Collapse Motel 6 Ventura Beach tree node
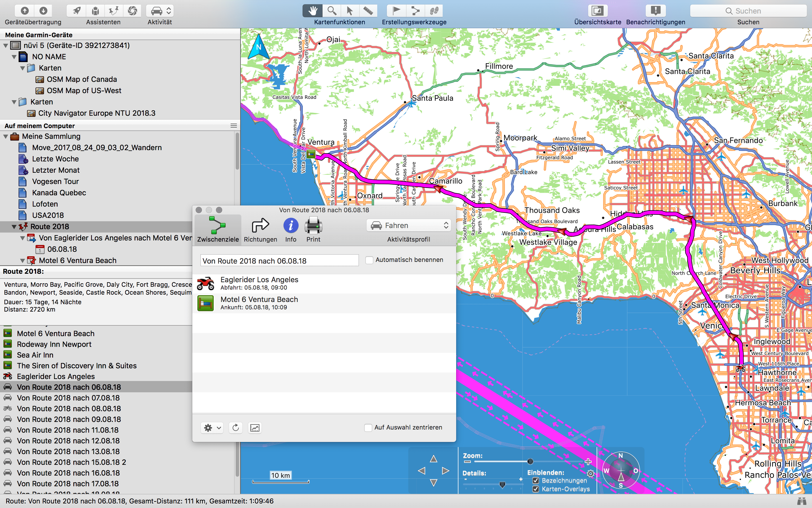The image size is (812, 508). coord(23,261)
